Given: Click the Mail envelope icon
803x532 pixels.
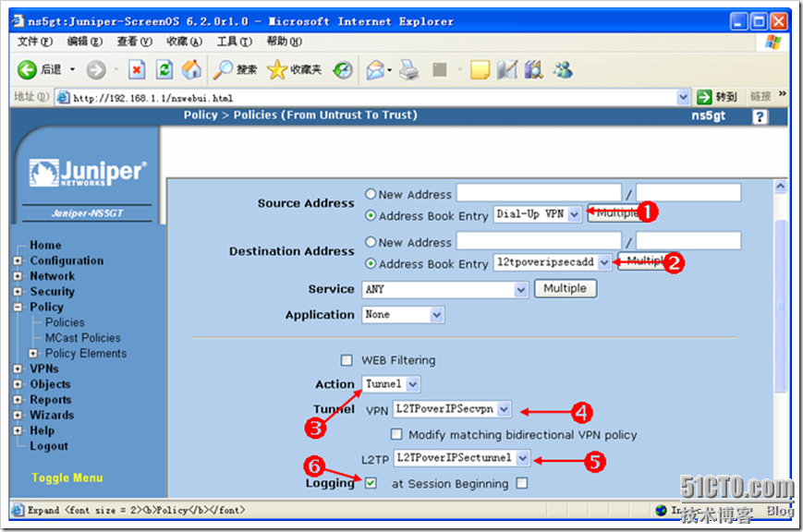Looking at the screenshot, I should 375,69.
